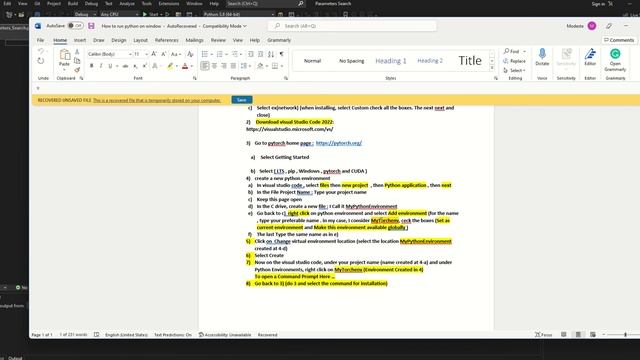Apply subscript formatting

pos(135,66)
